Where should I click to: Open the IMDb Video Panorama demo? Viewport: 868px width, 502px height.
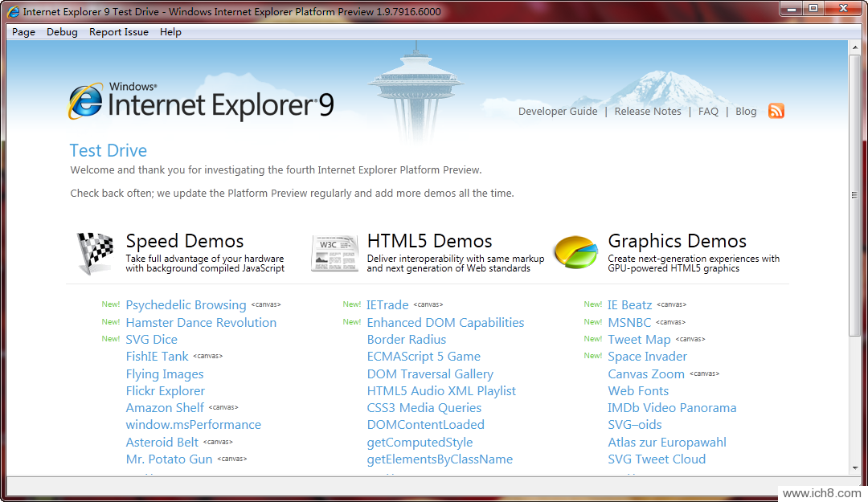(672, 408)
